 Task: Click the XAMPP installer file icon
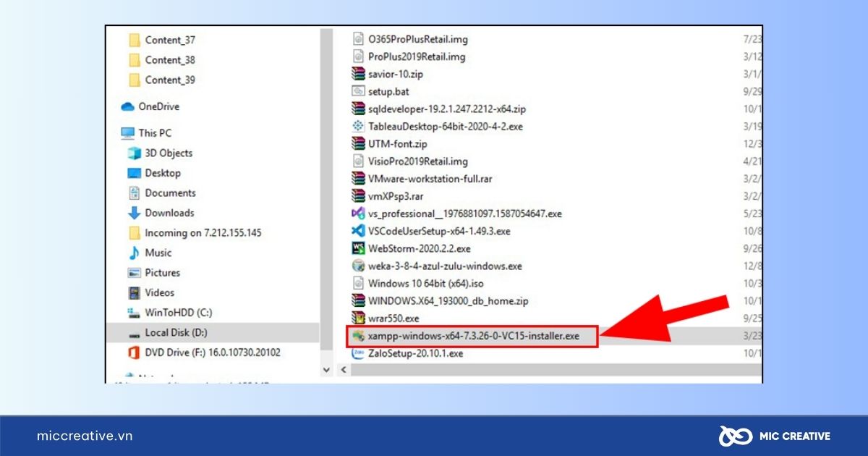tap(357, 336)
